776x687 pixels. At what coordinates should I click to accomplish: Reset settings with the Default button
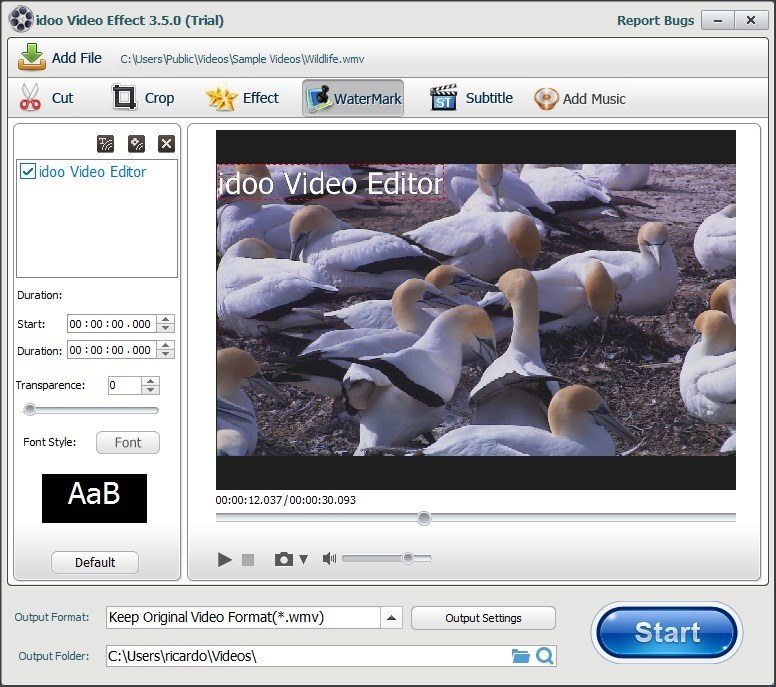(x=95, y=562)
